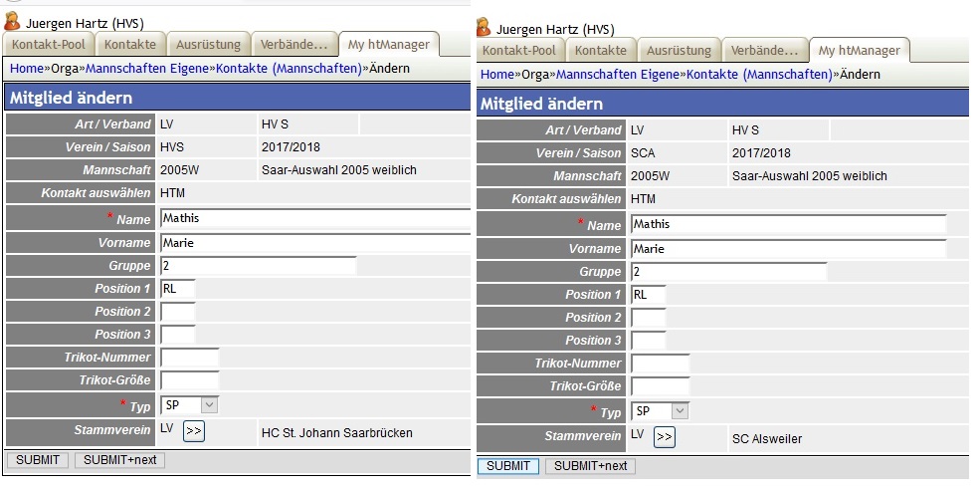The height and width of the screenshot is (489, 980).
Task: Focus the Vorname field in the right form
Action: pos(787,248)
